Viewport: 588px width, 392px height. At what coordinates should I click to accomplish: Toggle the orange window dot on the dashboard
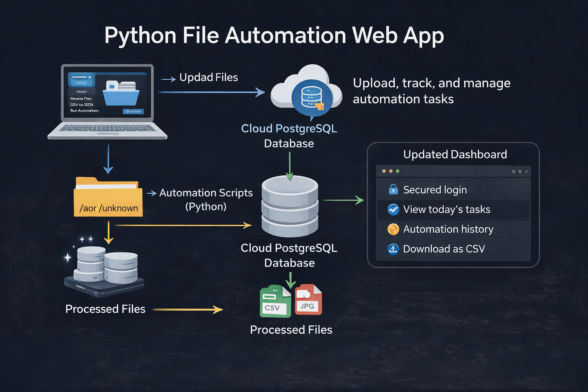click(x=390, y=171)
